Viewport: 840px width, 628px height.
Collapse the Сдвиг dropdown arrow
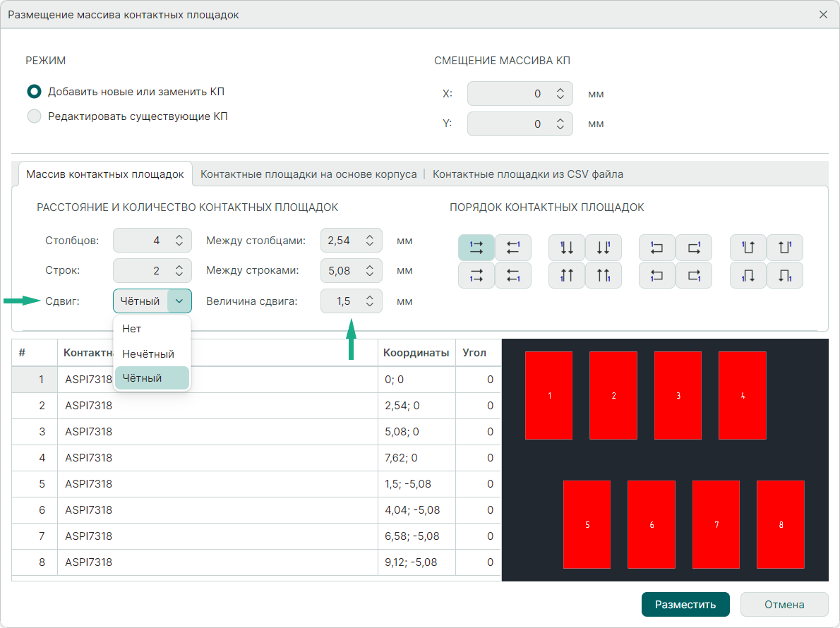tap(179, 301)
